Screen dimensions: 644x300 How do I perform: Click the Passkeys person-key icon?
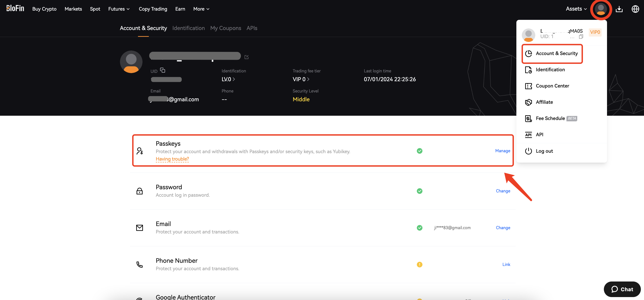[x=140, y=151]
